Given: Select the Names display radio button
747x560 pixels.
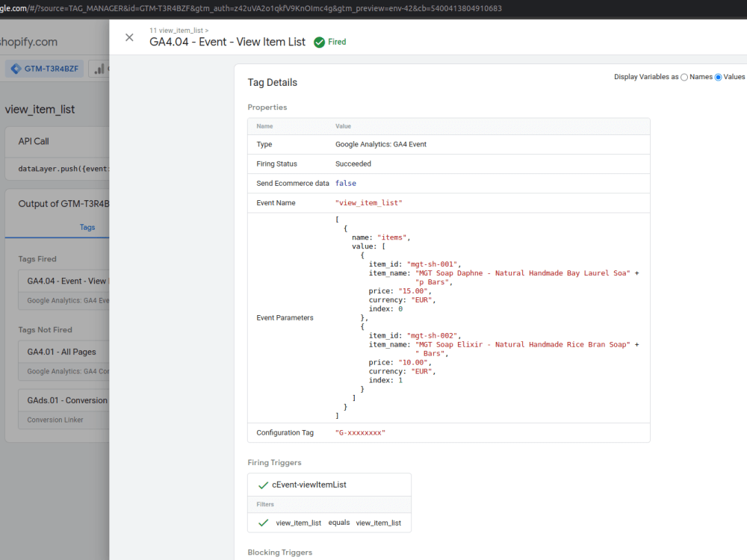Looking at the screenshot, I should tap(684, 77).
